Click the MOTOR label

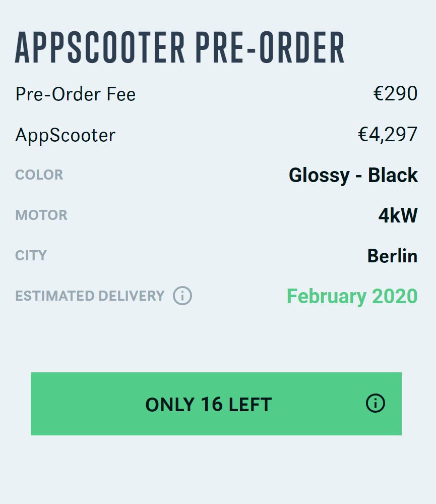41,215
